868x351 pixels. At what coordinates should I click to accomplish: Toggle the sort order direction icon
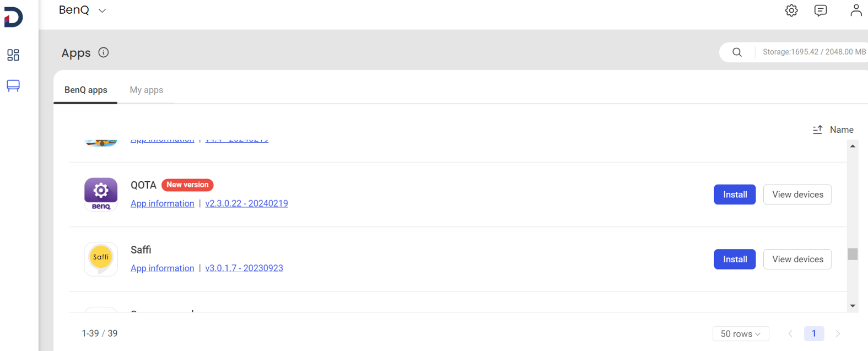tap(817, 129)
